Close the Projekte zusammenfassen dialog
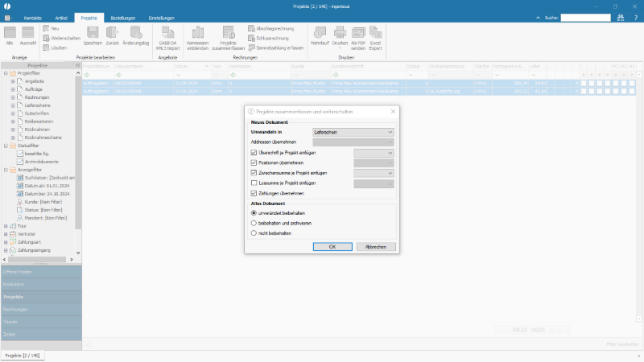The image size is (644, 362). pos(393,111)
